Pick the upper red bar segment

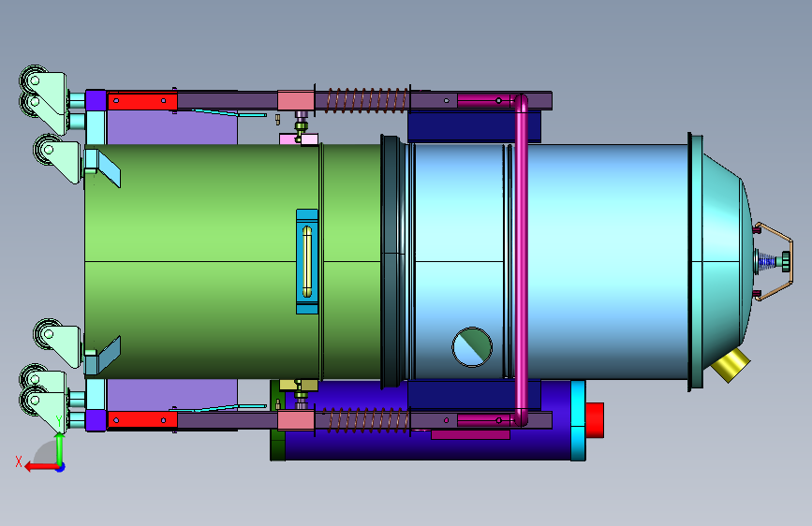tap(142, 100)
